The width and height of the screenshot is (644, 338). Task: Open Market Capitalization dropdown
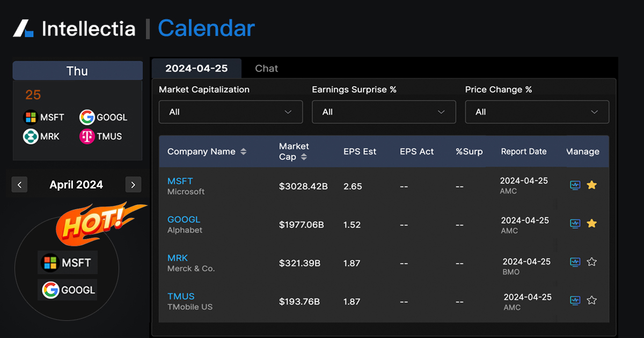(x=231, y=112)
